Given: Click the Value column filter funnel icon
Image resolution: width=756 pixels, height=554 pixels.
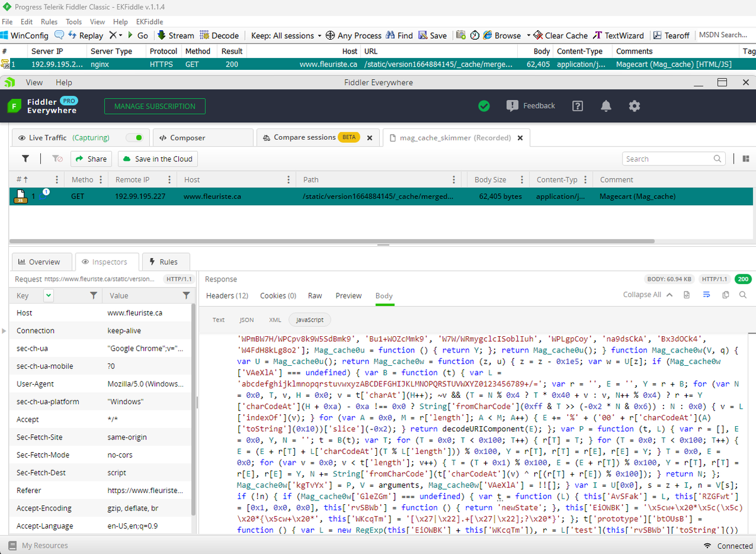Looking at the screenshot, I should pyautogui.click(x=186, y=295).
